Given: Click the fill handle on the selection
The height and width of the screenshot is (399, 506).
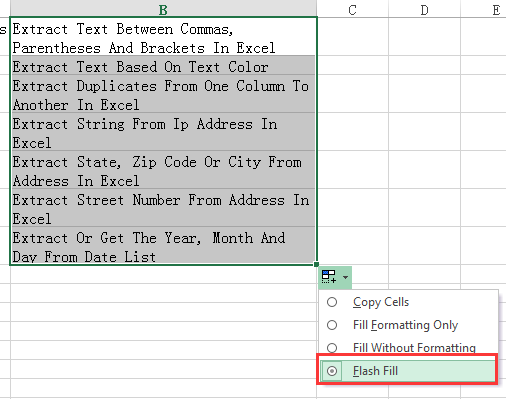Looking at the screenshot, I should pyautogui.click(x=316, y=264).
